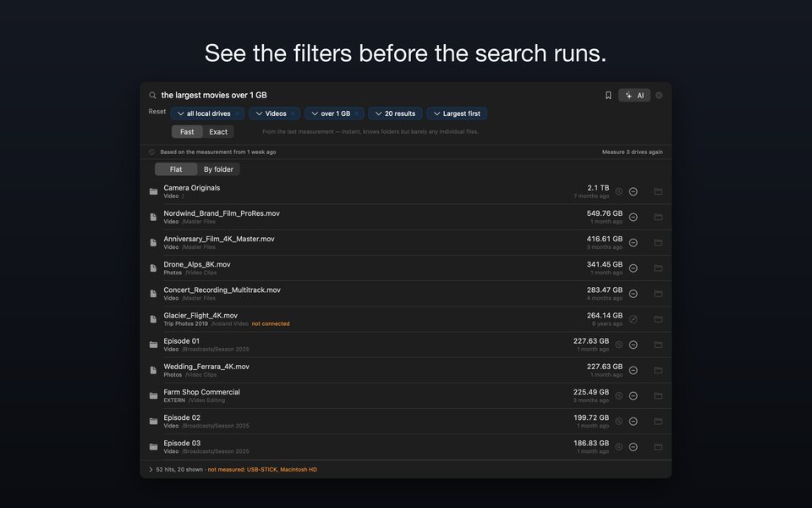Click the minus icon for Episode 03
812x508 pixels.
click(633, 447)
